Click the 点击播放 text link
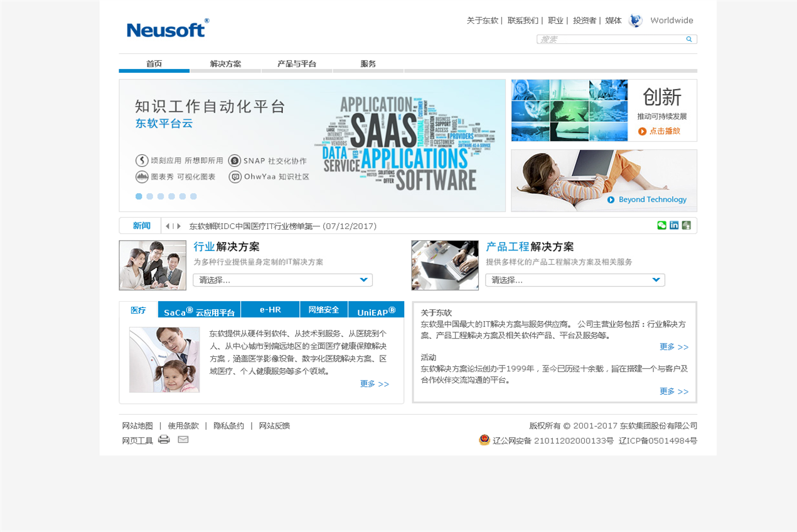 (x=665, y=131)
